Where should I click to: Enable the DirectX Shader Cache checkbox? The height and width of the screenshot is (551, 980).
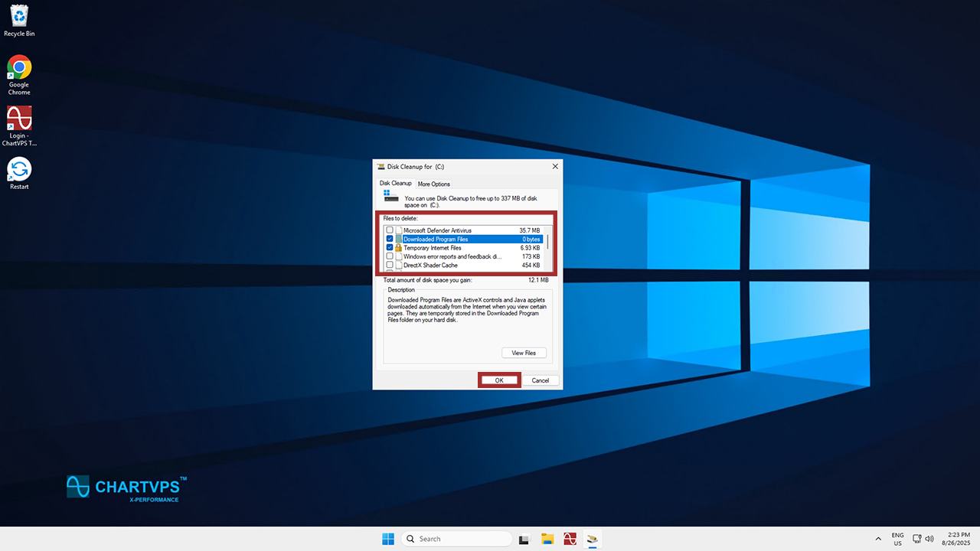tap(390, 265)
